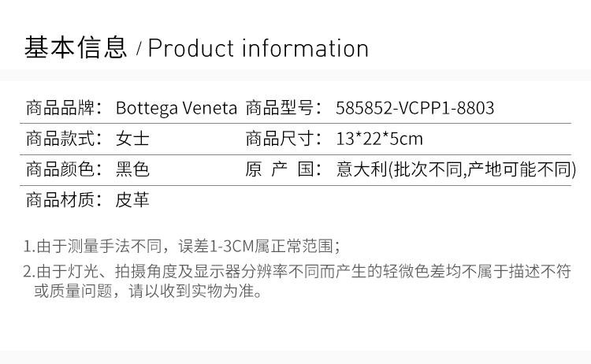This screenshot has height=364, width=591.
Task: Click note 1 about measurement error
Action: click(182, 247)
